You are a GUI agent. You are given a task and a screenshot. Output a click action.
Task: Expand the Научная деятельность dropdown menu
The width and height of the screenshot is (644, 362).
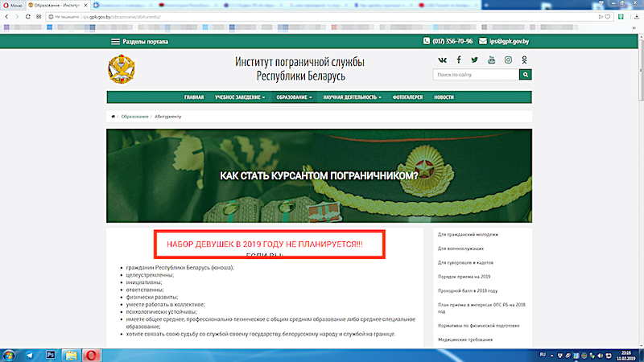coord(353,97)
